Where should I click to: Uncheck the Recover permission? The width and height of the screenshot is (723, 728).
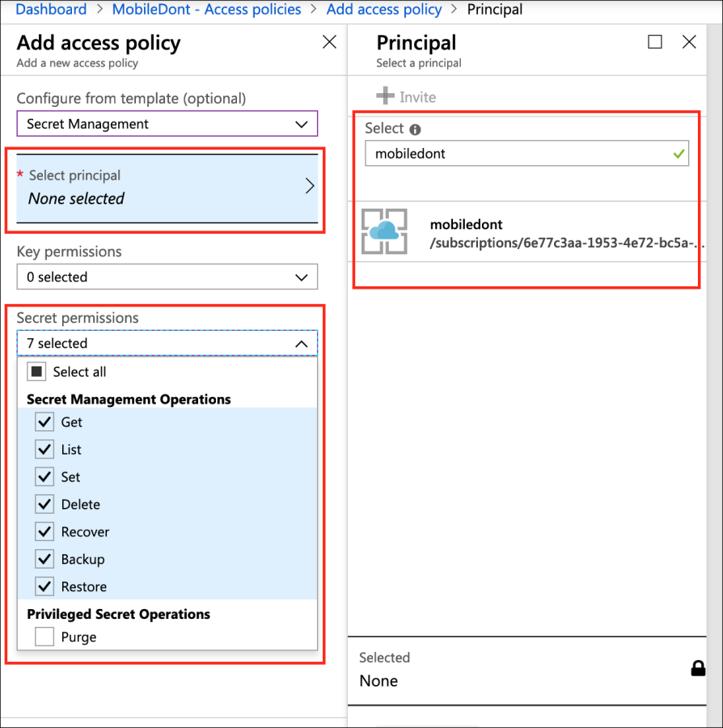pyautogui.click(x=44, y=531)
